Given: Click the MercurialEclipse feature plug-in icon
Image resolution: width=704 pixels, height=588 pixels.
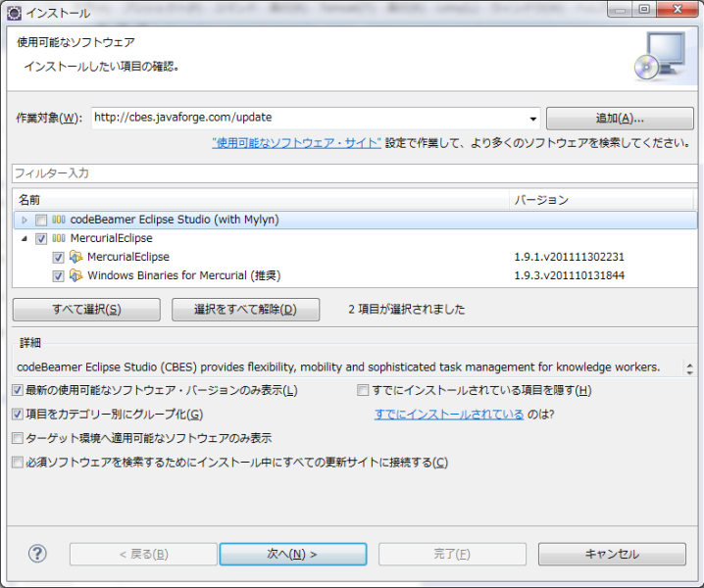Looking at the screenshot, I should tap(75, 257).
